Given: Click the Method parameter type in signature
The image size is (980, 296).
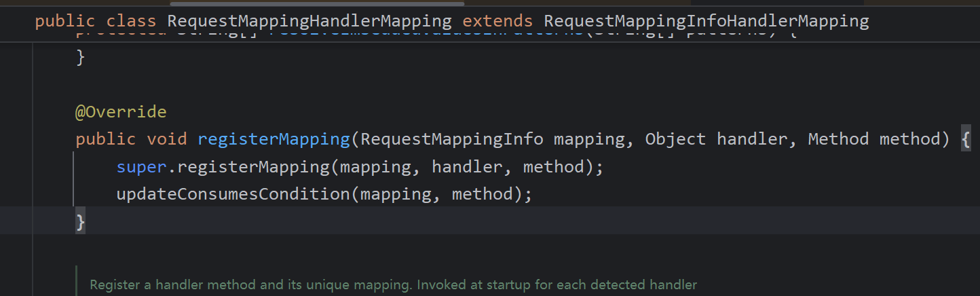Looking at the screenshot, I should coord(839,139).
